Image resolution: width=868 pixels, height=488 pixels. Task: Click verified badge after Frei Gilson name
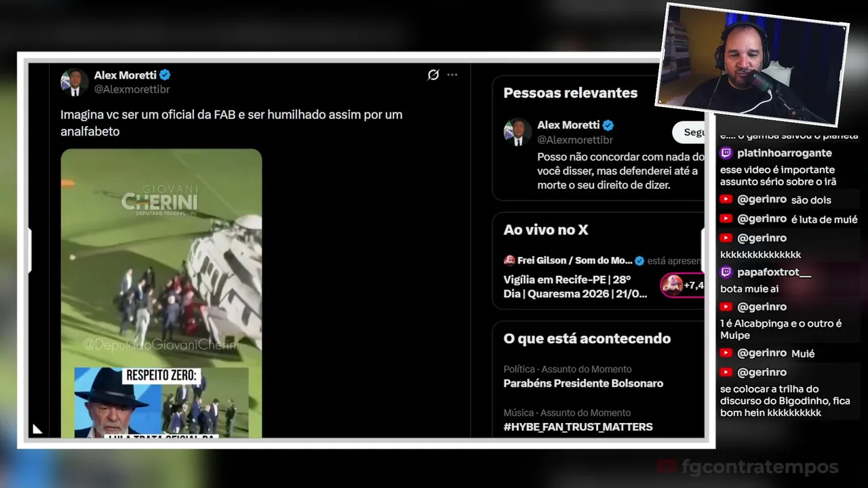click(x=639, y=261)
